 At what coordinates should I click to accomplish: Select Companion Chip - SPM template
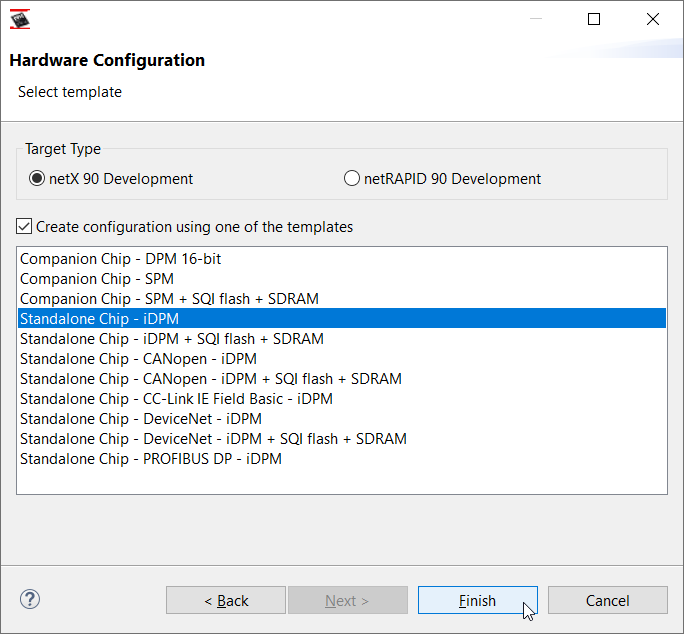97,279
